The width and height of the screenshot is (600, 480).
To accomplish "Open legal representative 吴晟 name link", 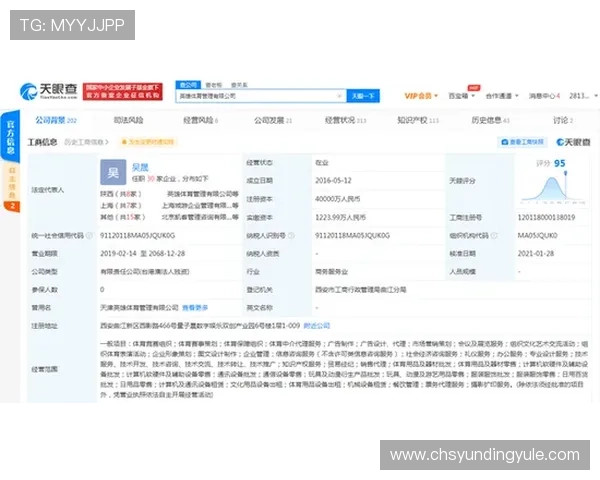I will coord(140,167).
